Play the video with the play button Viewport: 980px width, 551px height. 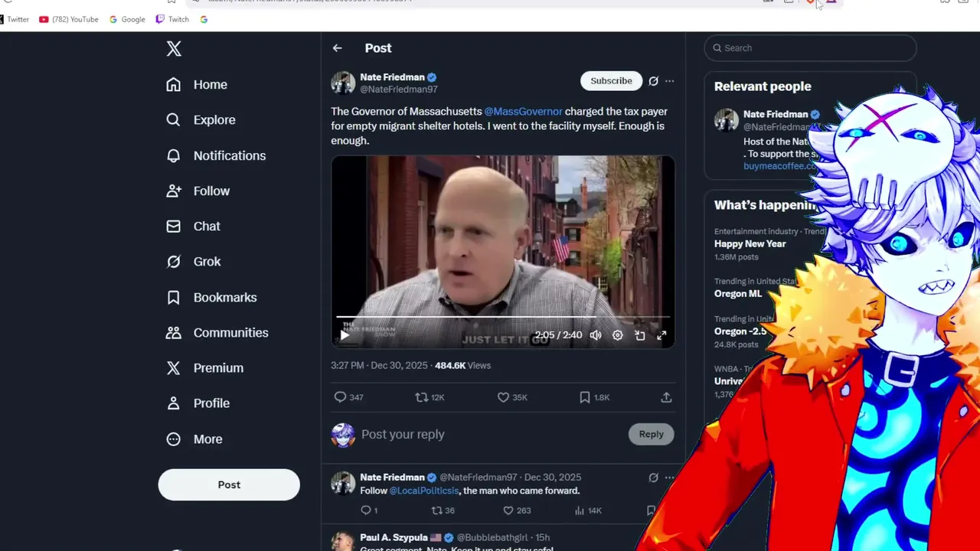pyautogui.click(x=345, y=335)
